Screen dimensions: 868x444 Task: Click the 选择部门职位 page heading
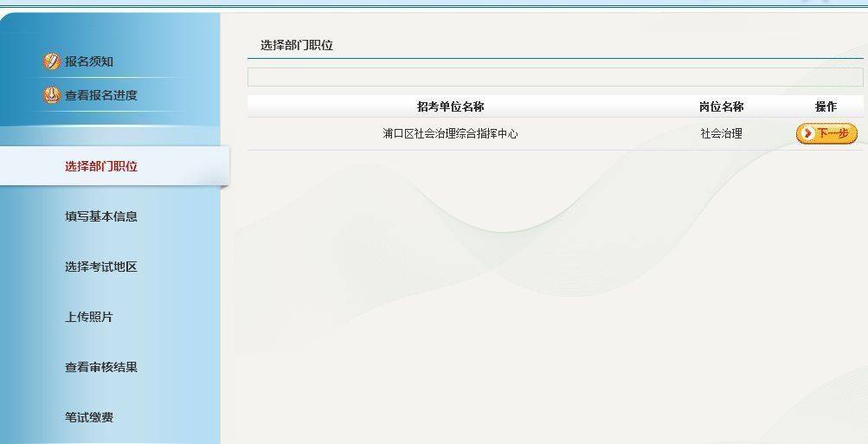pos(297,45)
